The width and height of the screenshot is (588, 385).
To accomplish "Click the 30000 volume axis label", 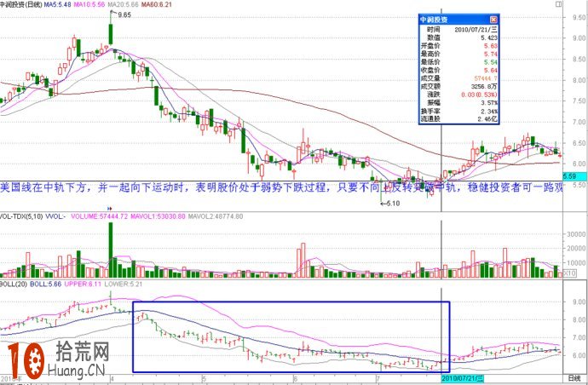I will click(x=577, y=234).
